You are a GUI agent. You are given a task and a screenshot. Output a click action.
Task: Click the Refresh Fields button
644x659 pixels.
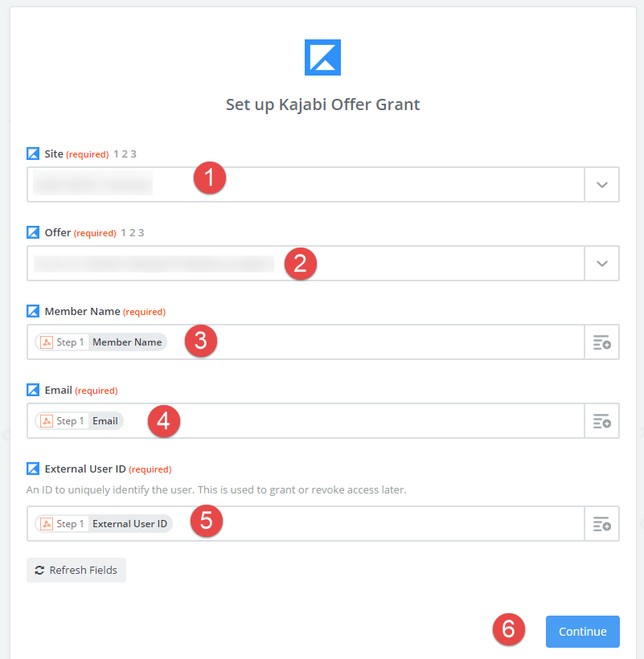[76, 570]
